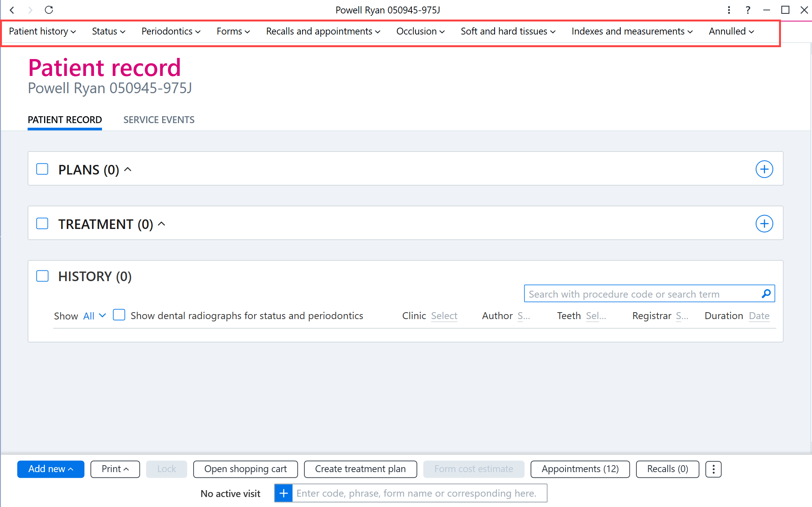The height and width of the screenshot is (507, 812).
Task: Tick the TREATMENT section checkbox
Action: tap(42, 224)
